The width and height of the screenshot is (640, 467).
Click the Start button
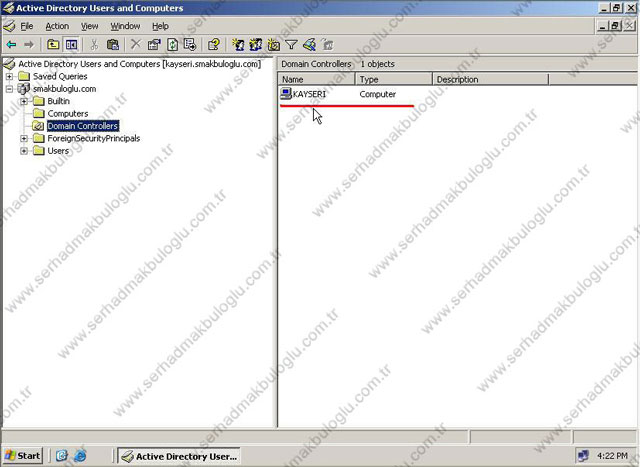coord(23,456)
